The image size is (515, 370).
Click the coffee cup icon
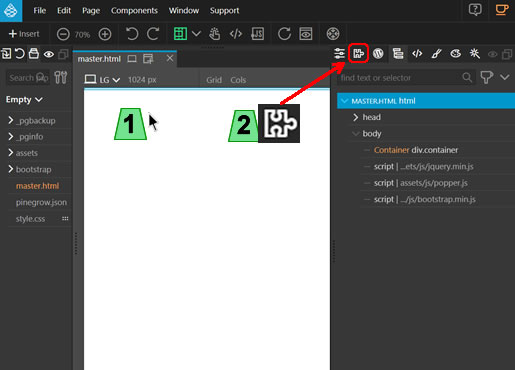501,9
